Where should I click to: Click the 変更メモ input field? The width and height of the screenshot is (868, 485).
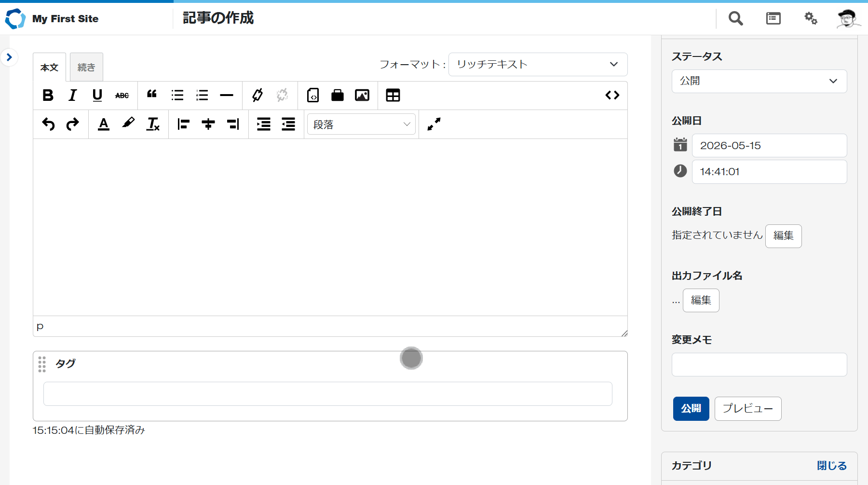coord(759,364)
